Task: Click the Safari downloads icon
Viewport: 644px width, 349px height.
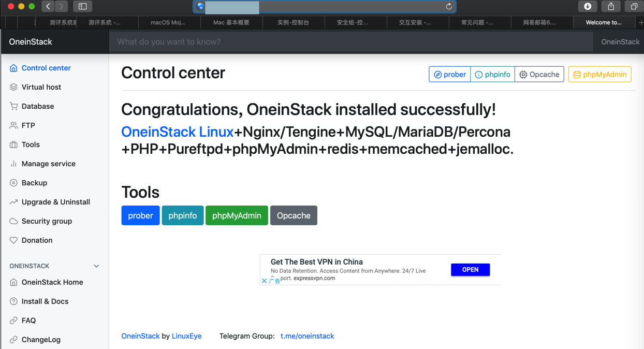Action: pyautogui.click(x=588, y=6)
